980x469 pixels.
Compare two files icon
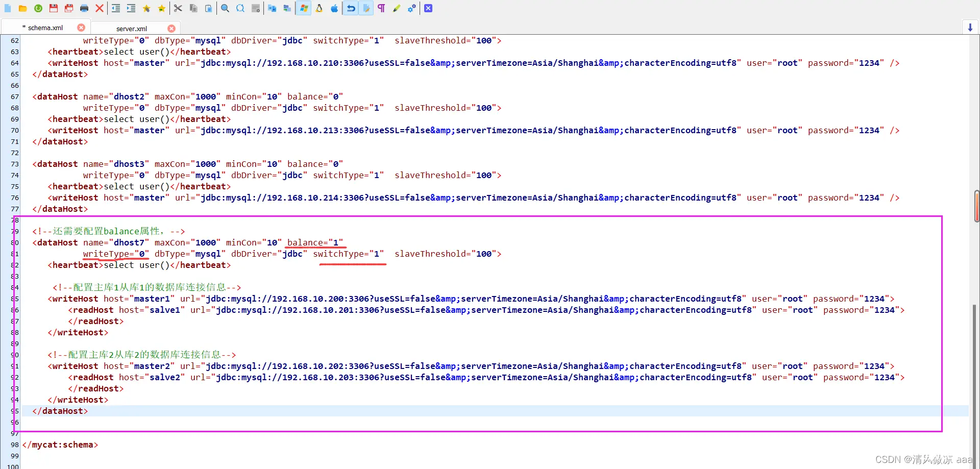272,8
